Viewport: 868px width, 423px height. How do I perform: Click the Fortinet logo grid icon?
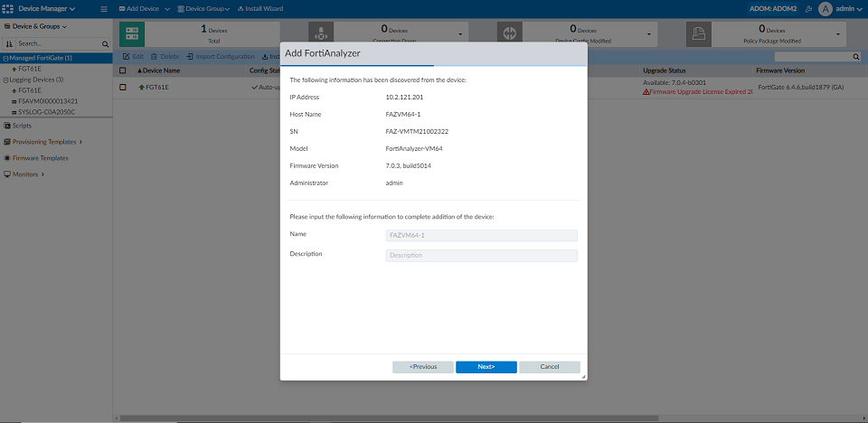(8, 9)
